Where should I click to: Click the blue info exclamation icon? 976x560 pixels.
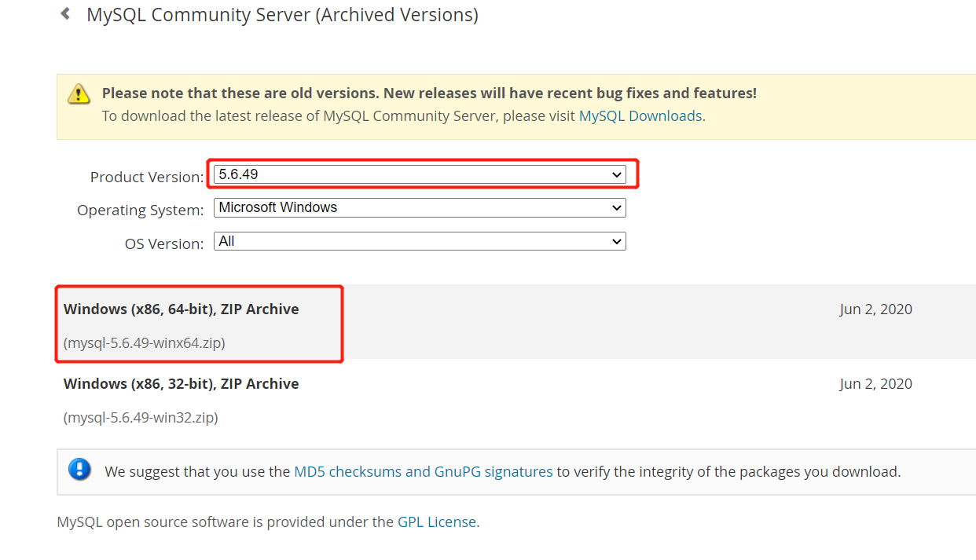coord(79,470)
